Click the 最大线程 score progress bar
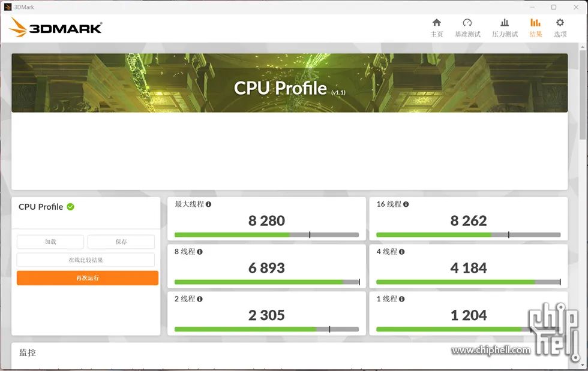588x371 pixels. click(x=266, y=235)
